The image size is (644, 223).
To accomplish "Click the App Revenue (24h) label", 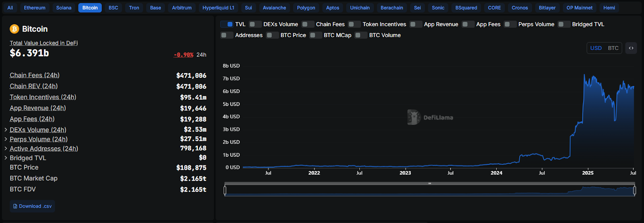I will pyautogui.click(x=38, y=108).
